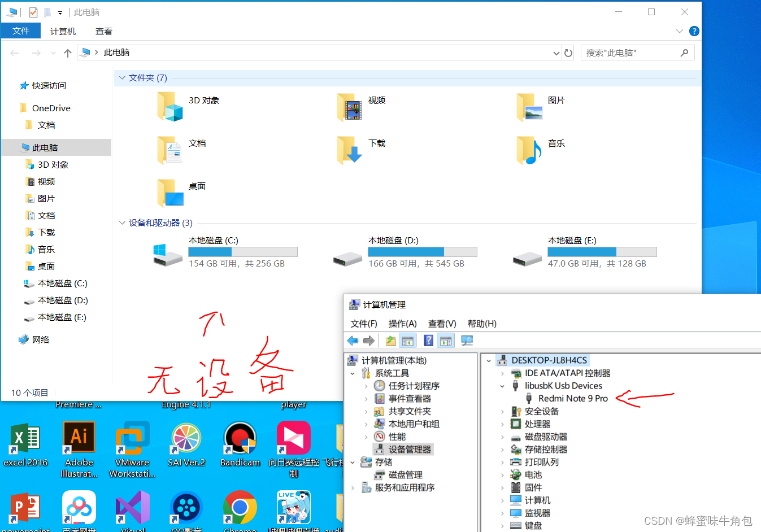Image resolution: width=761 pixels, height=532 pixels.
Task: Click the Explorer up-directory arrow
Action: [x=68, y=53]
